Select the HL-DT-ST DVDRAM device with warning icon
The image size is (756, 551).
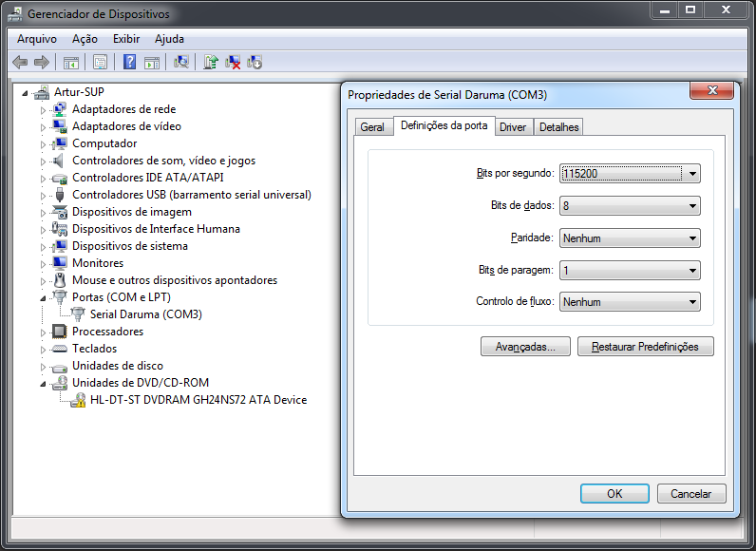coord(198,400)
